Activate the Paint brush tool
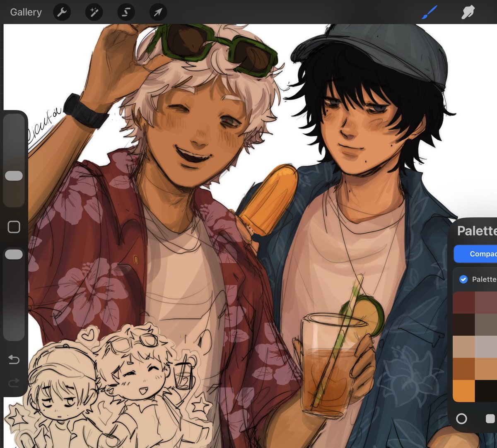This screenshot has height=448, width=497. click(429, 12)
